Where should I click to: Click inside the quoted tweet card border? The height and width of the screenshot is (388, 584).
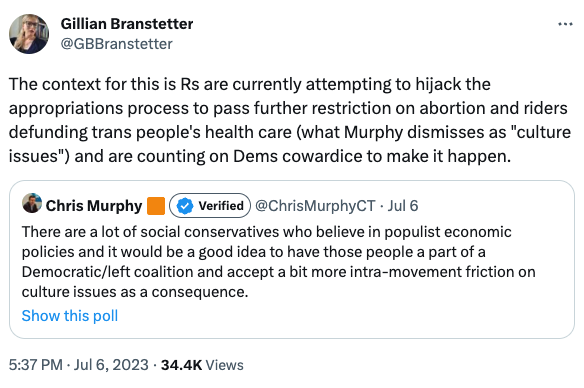292,260
